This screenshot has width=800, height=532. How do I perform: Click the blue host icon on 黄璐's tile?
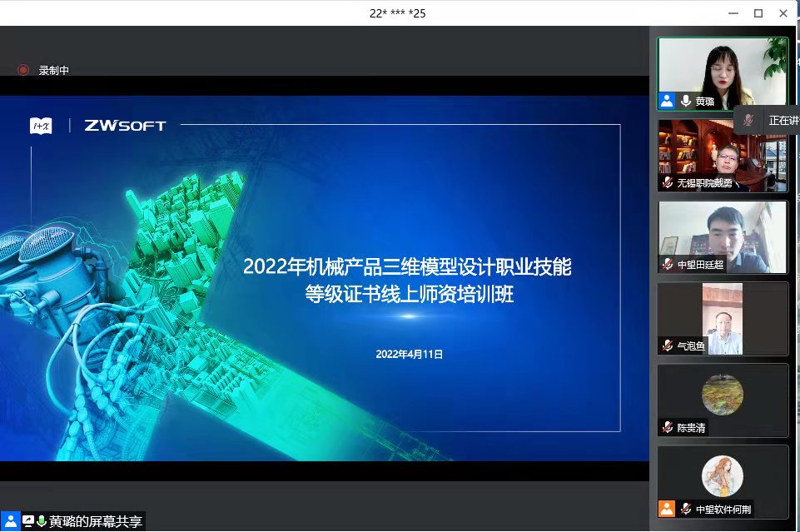pyautogui.click(x=667, y=101)
